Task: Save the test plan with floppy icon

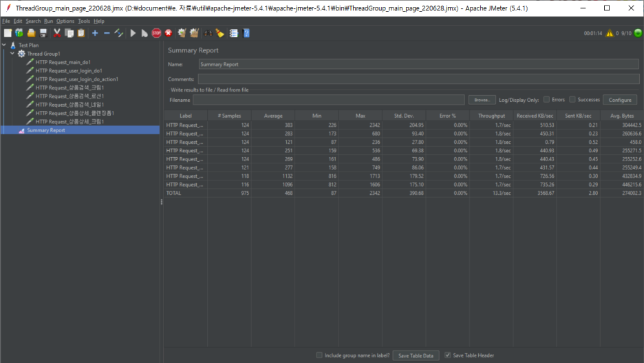Action: [43, 33]
